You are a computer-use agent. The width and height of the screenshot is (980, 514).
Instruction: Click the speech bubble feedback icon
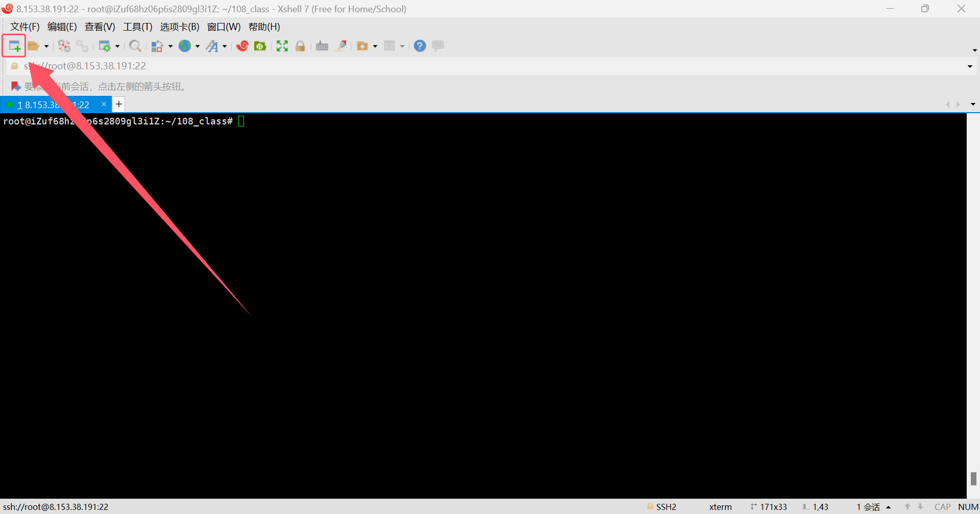438,46
